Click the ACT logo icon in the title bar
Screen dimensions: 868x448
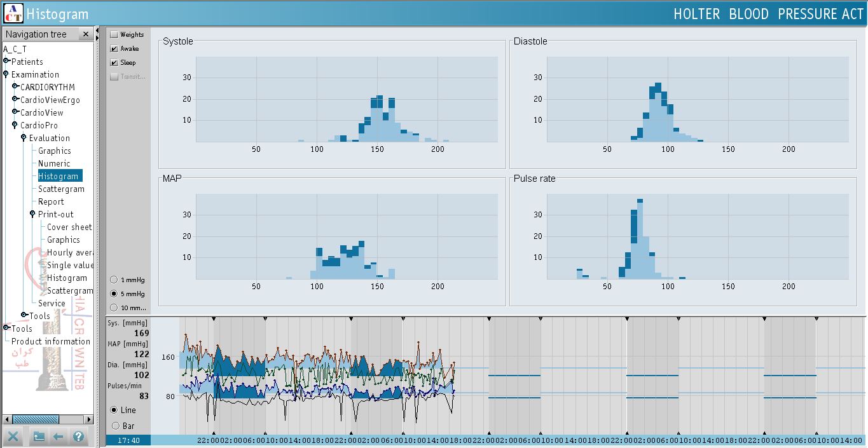tap(13, 13)
